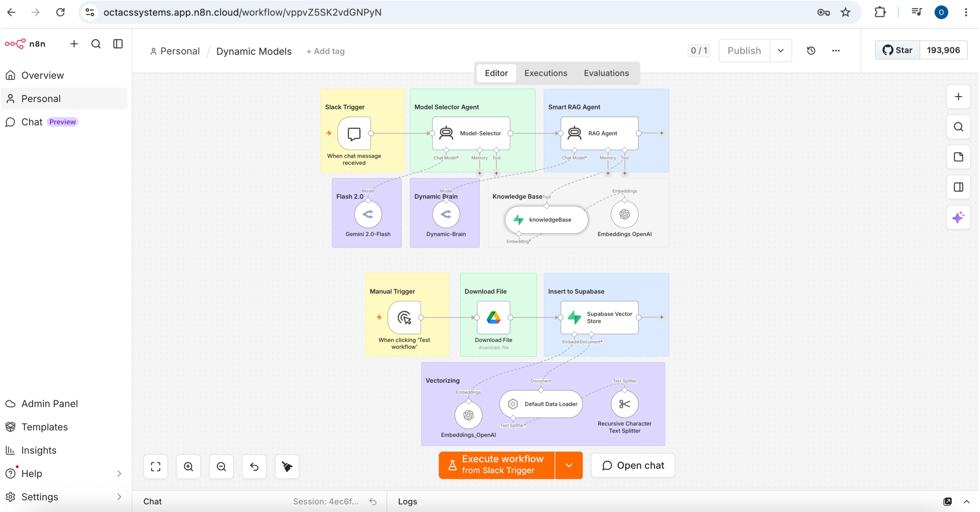This screenshot has height=512, width=980.
Task: Select the Dynamic-Brain model node
Action: [446, 214]
